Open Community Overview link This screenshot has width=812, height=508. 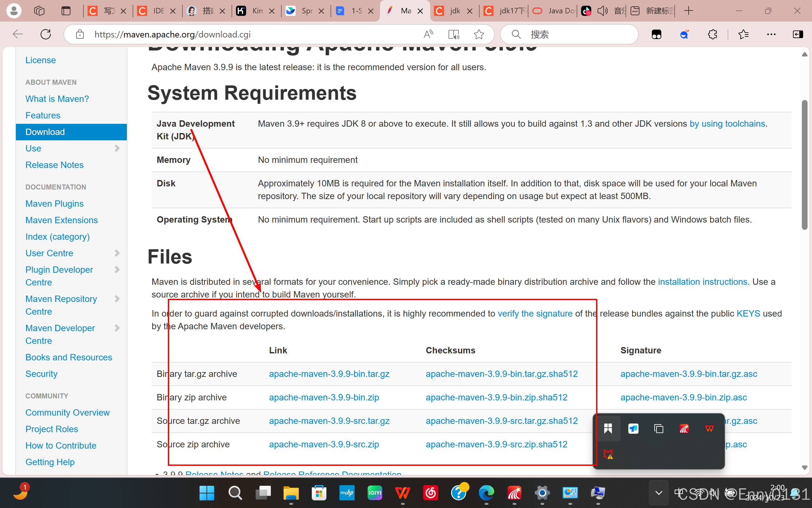[x=68, y=412]
